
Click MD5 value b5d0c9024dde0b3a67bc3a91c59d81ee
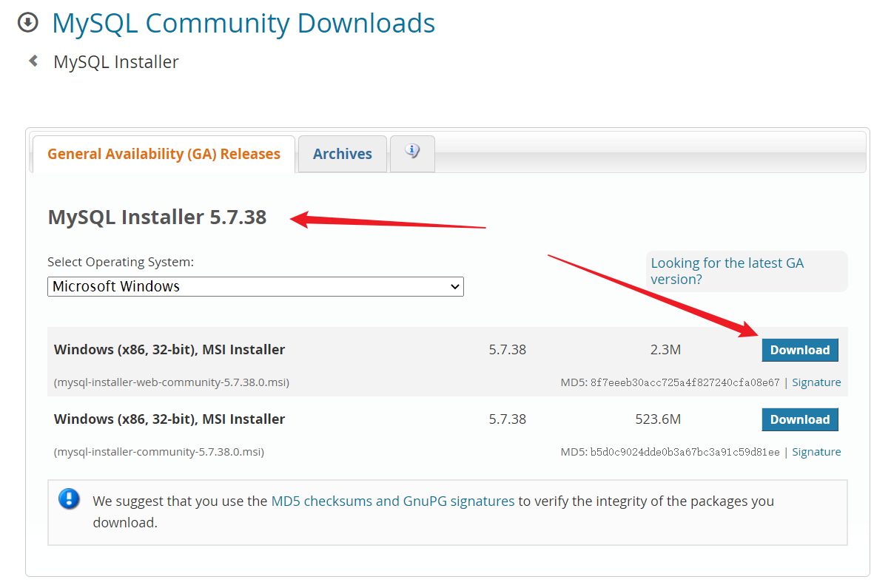click(x=685, y=452)
